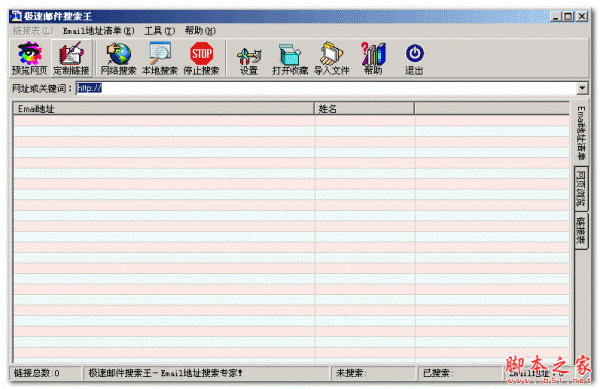Sort by Email地址 column header
The height and width of the screenshot is (389, 600).
[x=163, y=109]
